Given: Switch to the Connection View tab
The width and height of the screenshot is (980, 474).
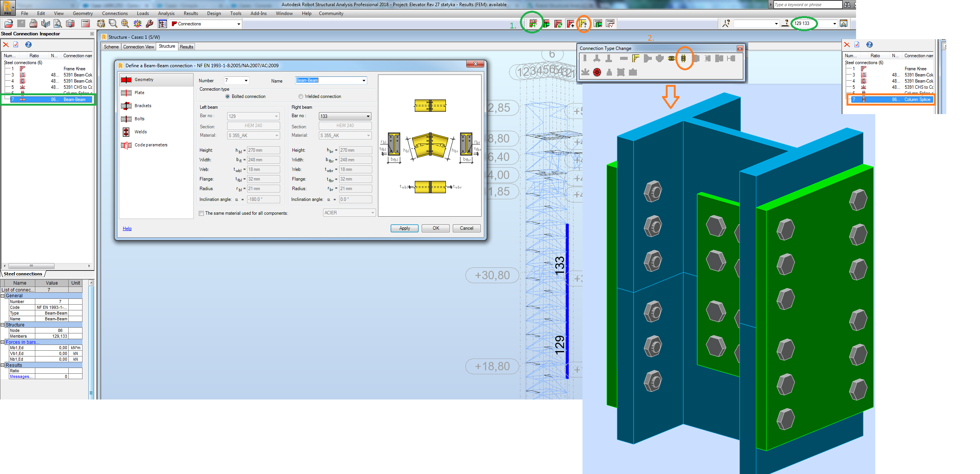Looking at the screenshot, I should (138, 47).
